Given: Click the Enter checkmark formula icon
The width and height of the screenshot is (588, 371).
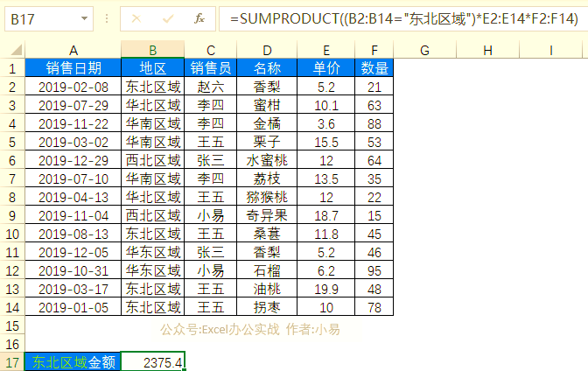Looking at the screenshot, I should pyautogui.click(x=168, y=18).
